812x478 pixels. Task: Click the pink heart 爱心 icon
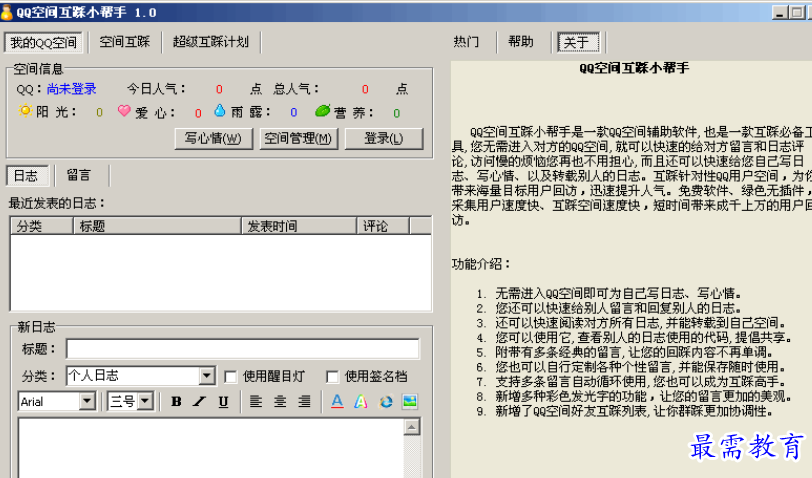click(124, 110)
